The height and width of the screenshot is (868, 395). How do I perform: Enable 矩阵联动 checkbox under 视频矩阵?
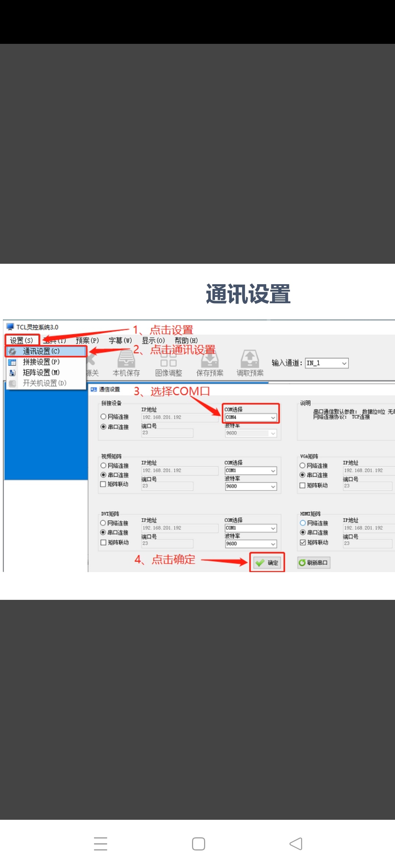[103, 484]
